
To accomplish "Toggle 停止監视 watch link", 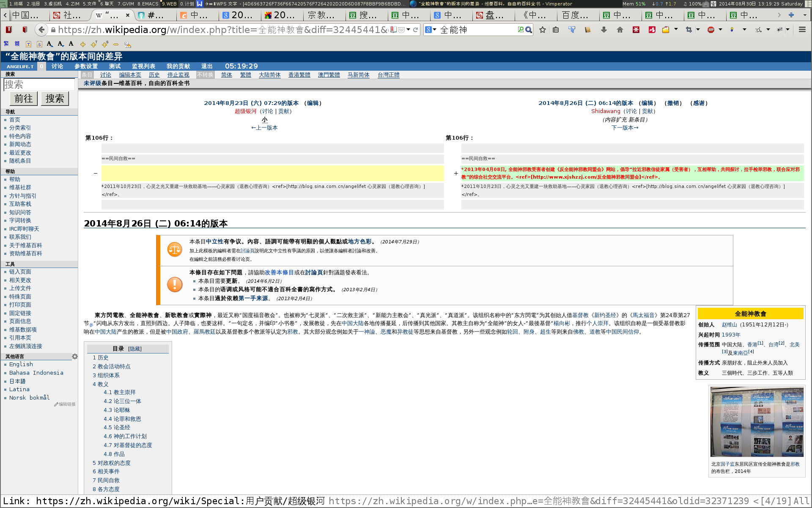I will pyautogui.click(x=178, y=75).
